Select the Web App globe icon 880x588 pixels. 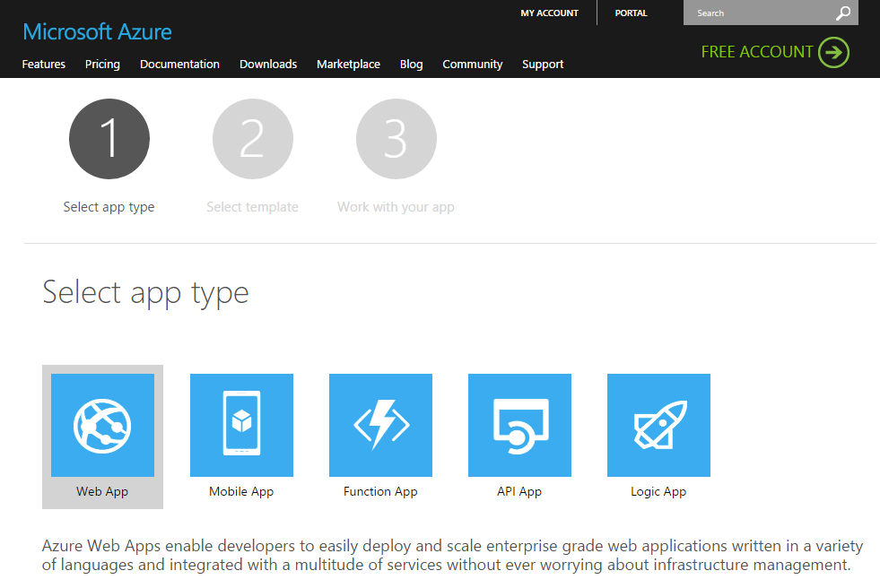[x=102, y=426]
